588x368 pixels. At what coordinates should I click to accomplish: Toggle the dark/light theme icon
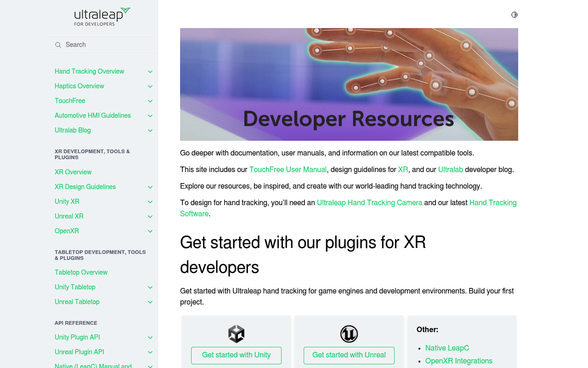click(514, 15)
